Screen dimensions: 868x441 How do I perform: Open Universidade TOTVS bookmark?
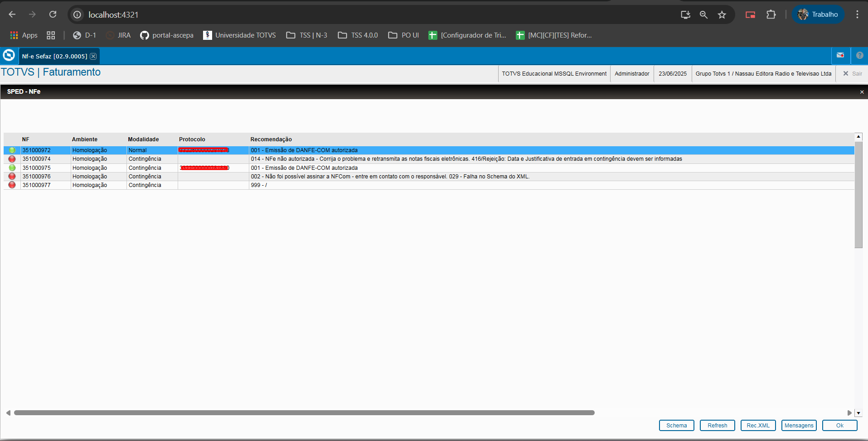coord(239,35)
